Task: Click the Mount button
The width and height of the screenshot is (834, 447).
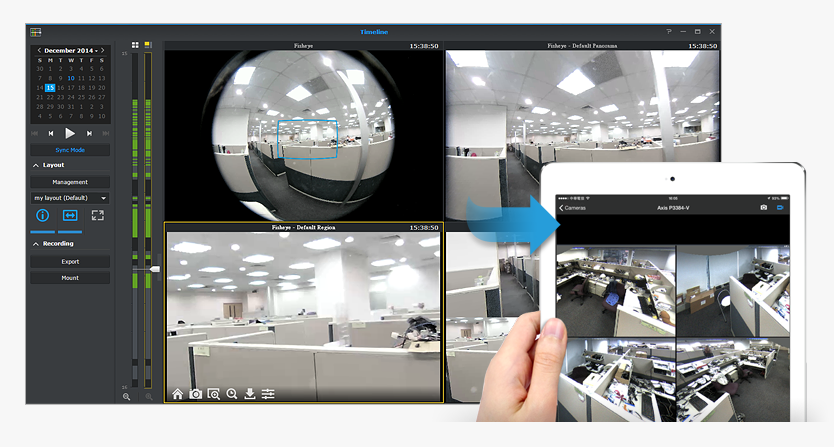Action: tap(70, 278)
